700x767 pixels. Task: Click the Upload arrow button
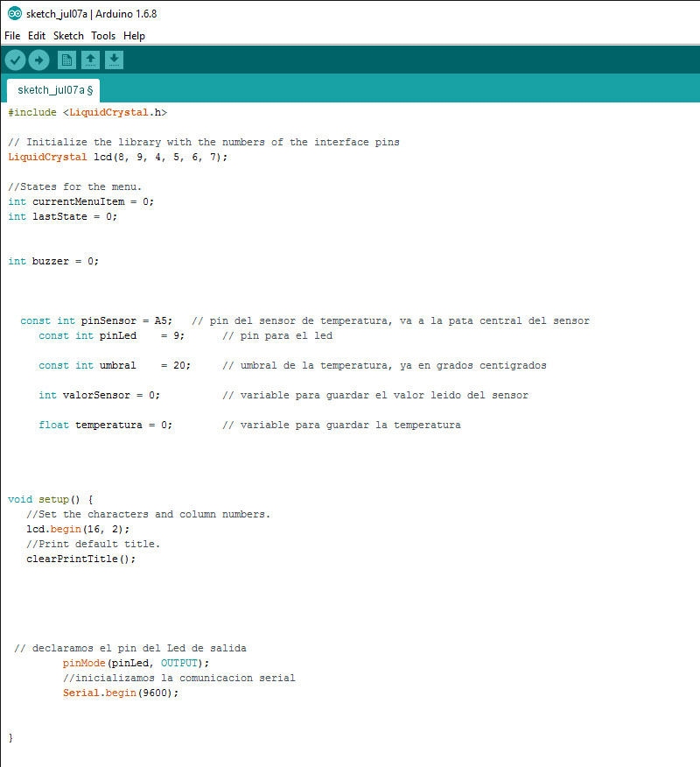point(38,60)
